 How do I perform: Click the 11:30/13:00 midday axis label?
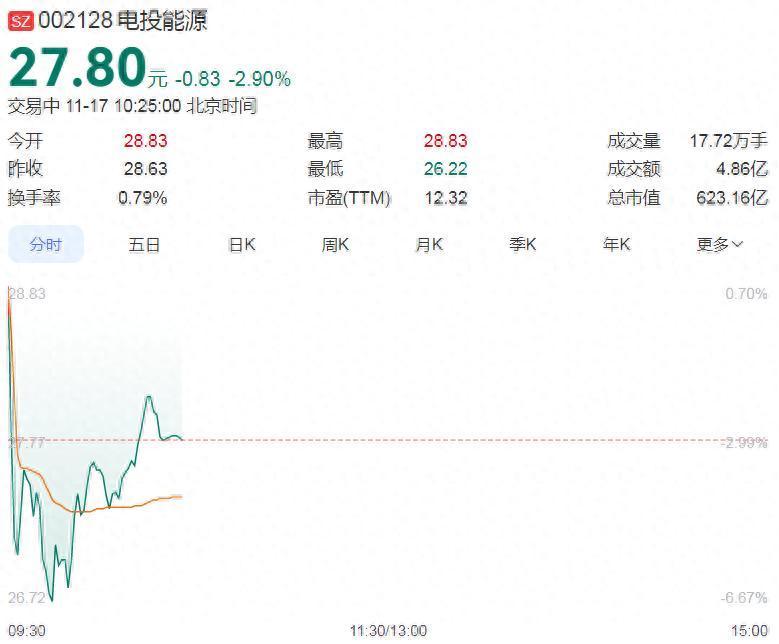point(388,631)
